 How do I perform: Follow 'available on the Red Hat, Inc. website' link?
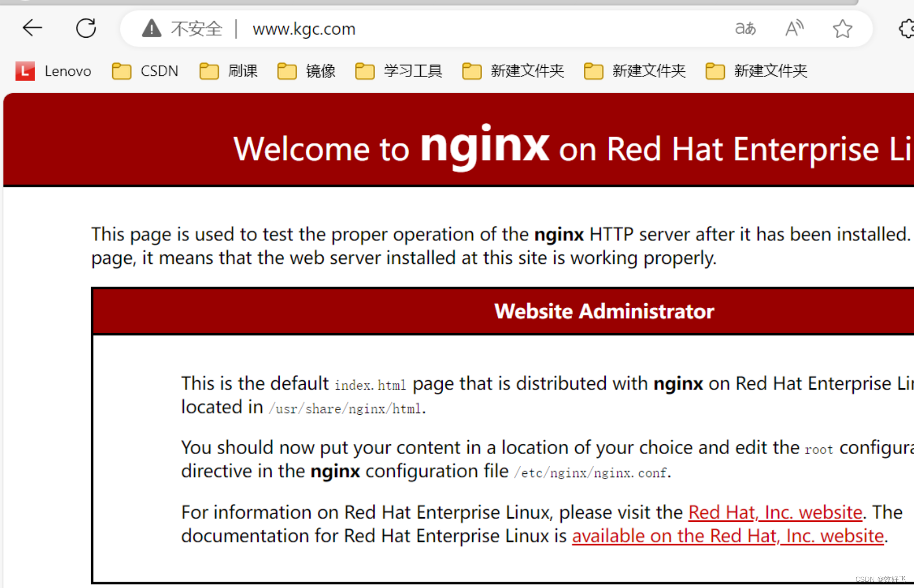coord(728,536)
